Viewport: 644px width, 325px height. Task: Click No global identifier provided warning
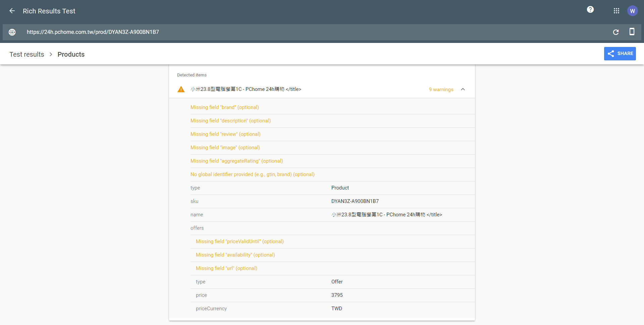coord(252,174)
